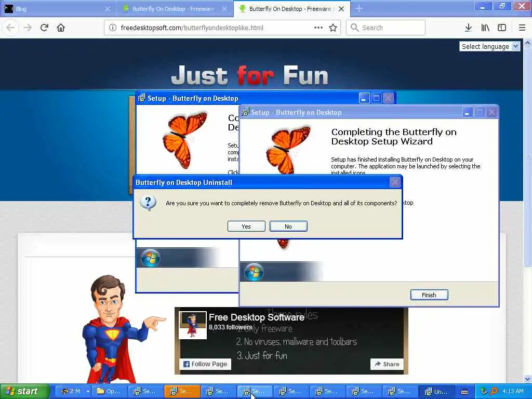Viewport: 532px width, 399px height.
Task: Show site information for freedesktopsoft.com
Action: point(113,28)
